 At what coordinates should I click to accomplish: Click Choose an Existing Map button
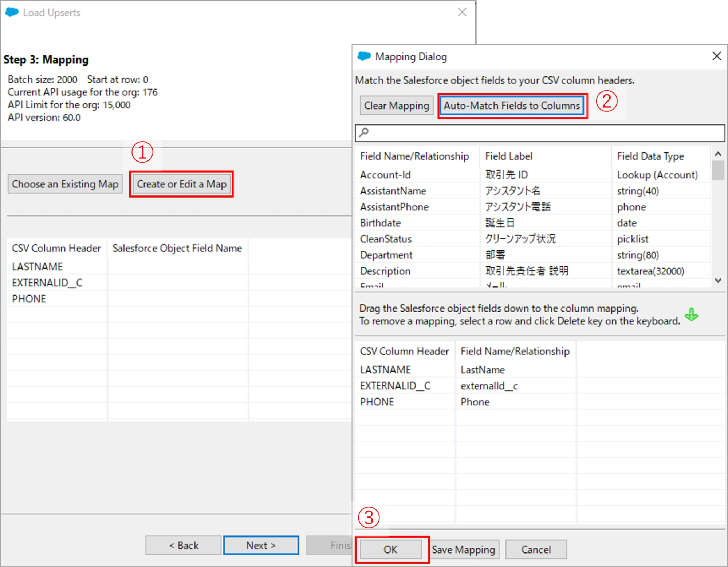click(x=65, y=184)
